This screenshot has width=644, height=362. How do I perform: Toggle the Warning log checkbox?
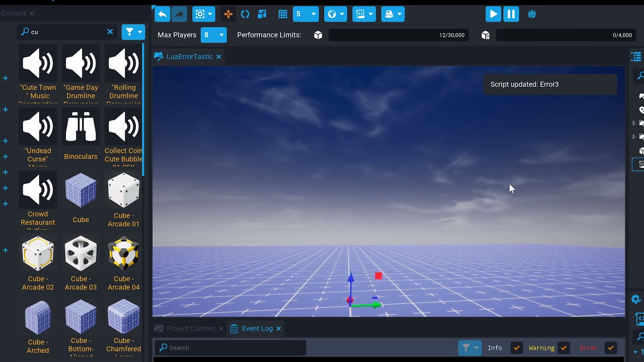(563, 347)
